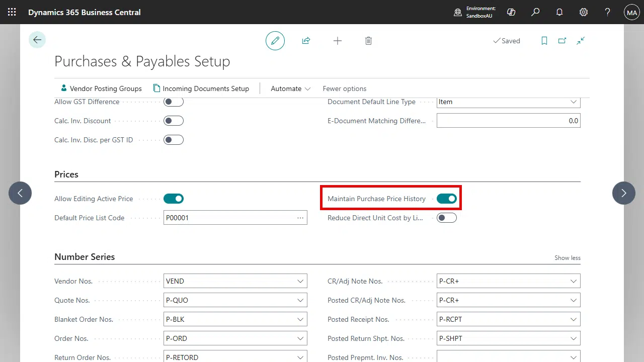Click the back arrow button

pyautogui.click(x=37, y=40)
